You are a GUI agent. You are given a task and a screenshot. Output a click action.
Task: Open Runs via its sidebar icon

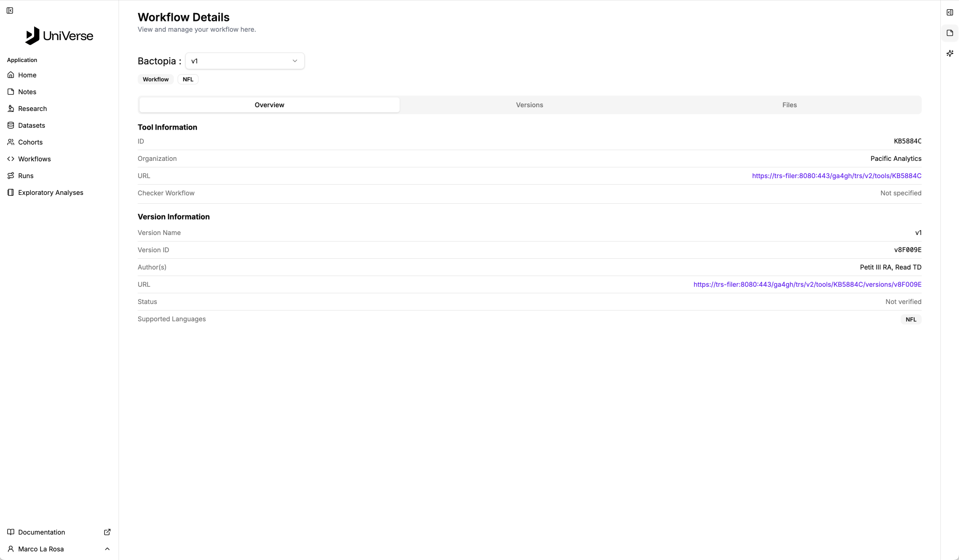(11, 176)
